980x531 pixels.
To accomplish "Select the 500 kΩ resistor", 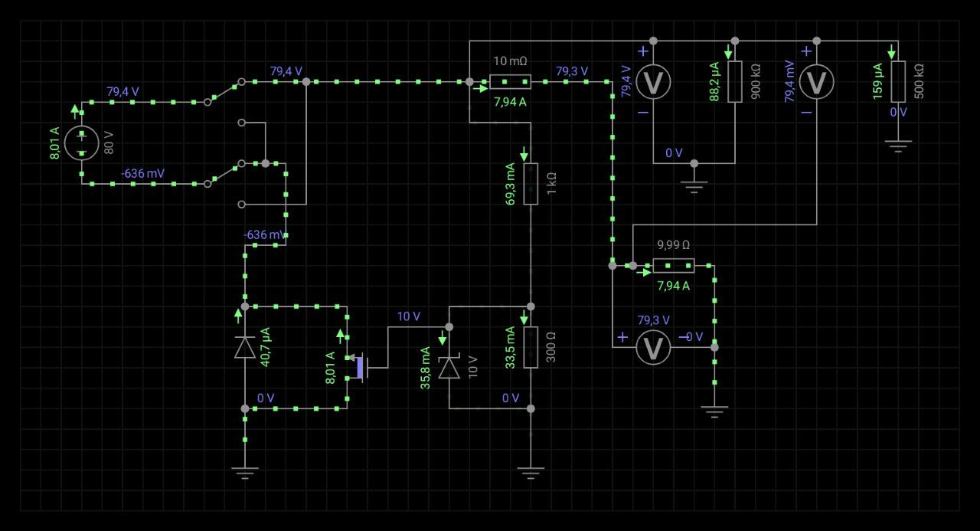I will pos(898,81).
